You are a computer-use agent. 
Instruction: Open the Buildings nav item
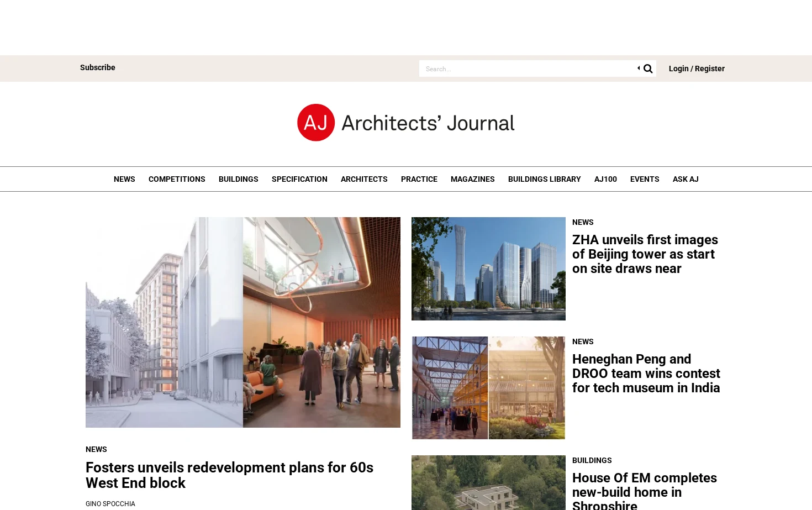239,179
